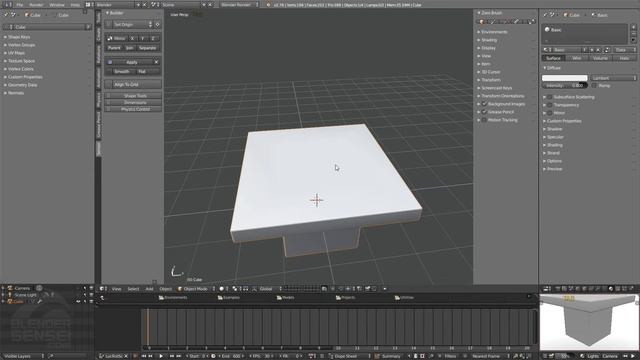Click the X icon next to Apply
The width and height of the screenshot is (640, 360).
[156, 62]
